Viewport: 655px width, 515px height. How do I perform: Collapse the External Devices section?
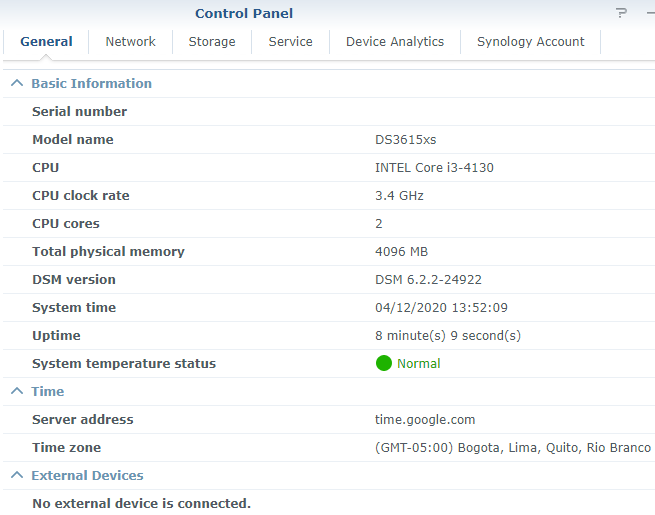point(17,475)
